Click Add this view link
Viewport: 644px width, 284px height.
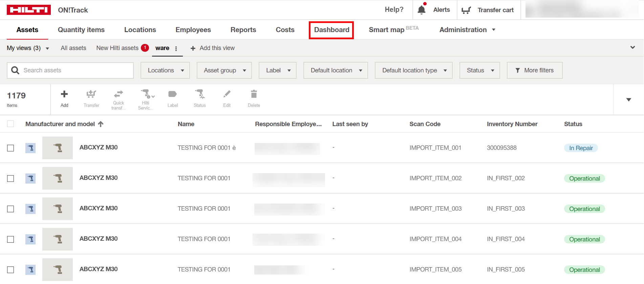[213, 48]
